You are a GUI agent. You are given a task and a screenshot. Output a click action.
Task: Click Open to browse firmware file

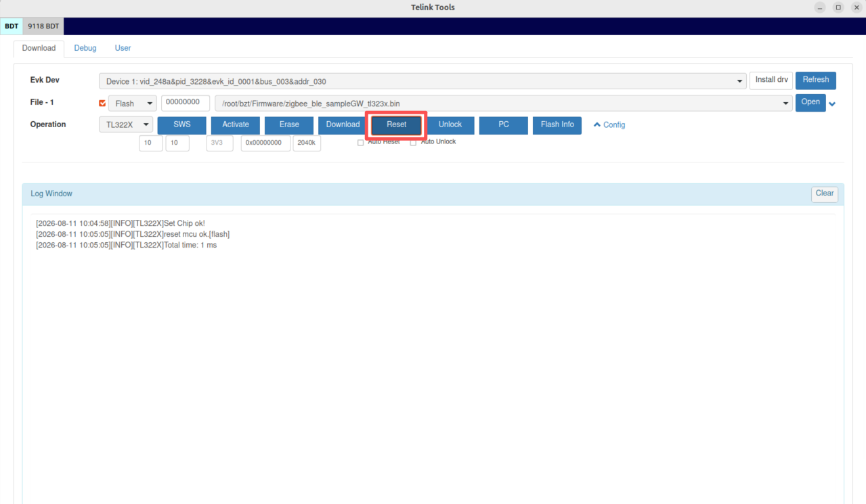[x=810, y=102]
